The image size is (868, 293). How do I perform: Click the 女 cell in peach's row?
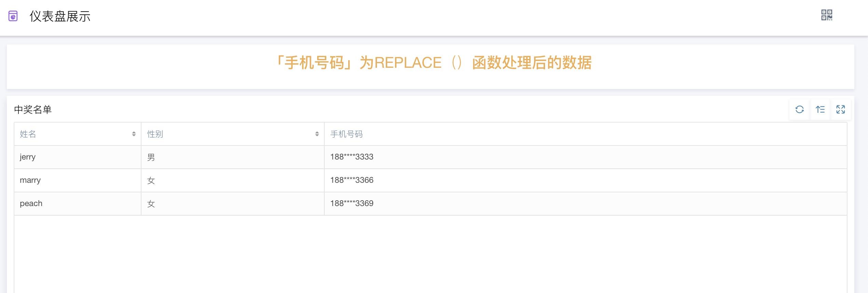[151, 204]
